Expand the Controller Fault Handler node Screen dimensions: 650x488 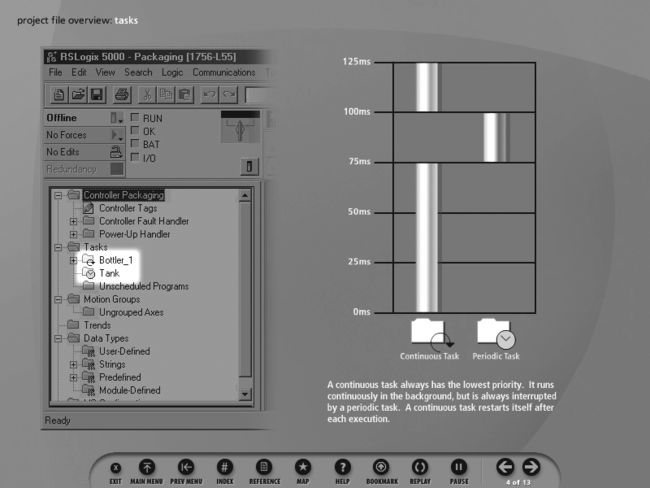tap(73, 221)
